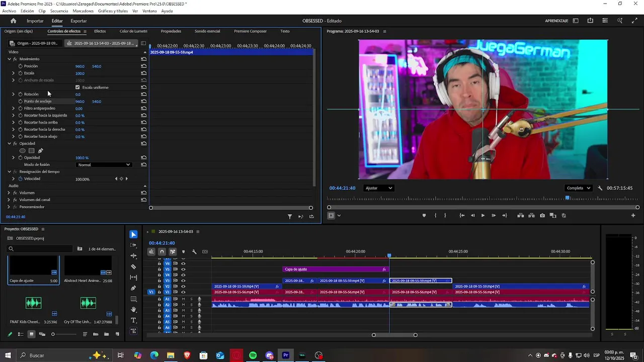644x362 pixels.
Task: Open Gráficos y títulos menu
Action: click(x=113, y=11)
